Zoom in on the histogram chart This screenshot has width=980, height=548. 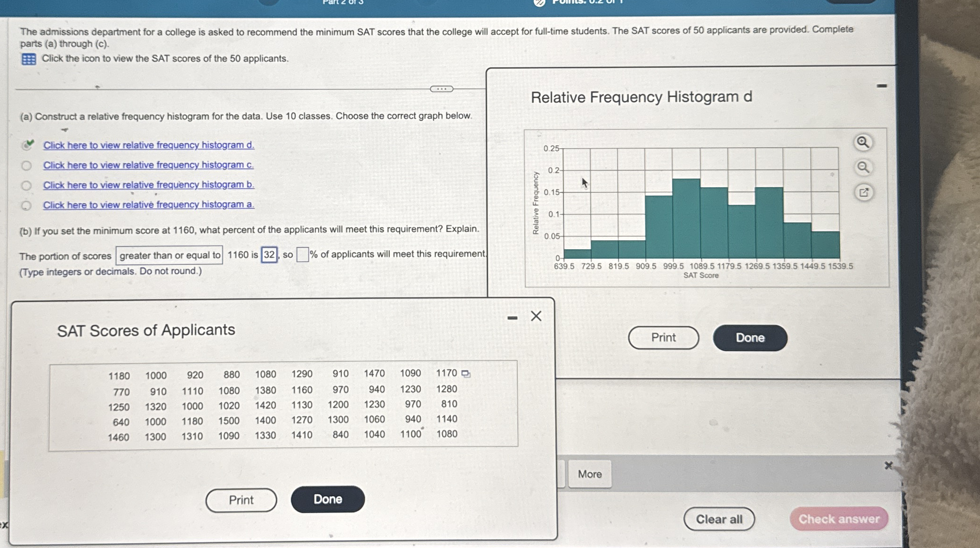(x=863, y=142)
